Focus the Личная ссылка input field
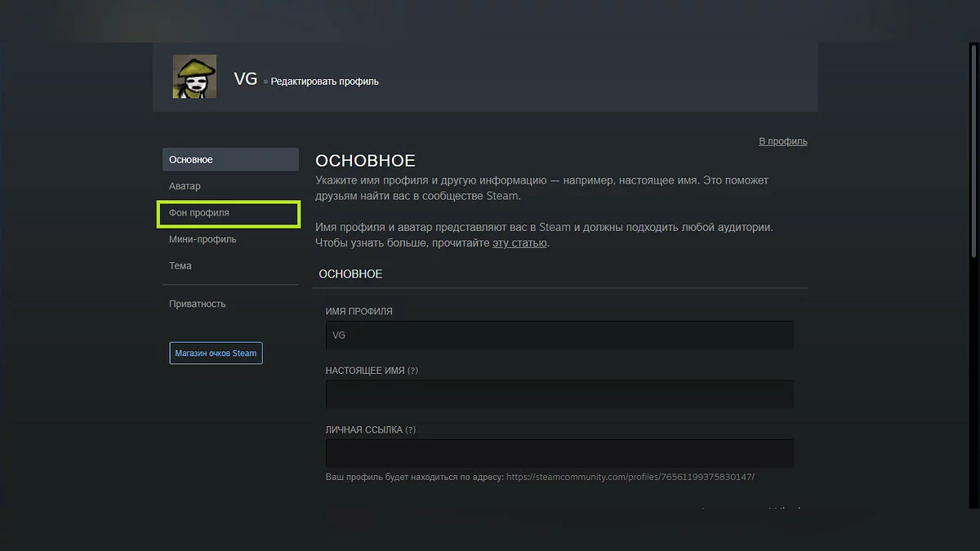Screen dimensions: 980x551 (559, 453)
